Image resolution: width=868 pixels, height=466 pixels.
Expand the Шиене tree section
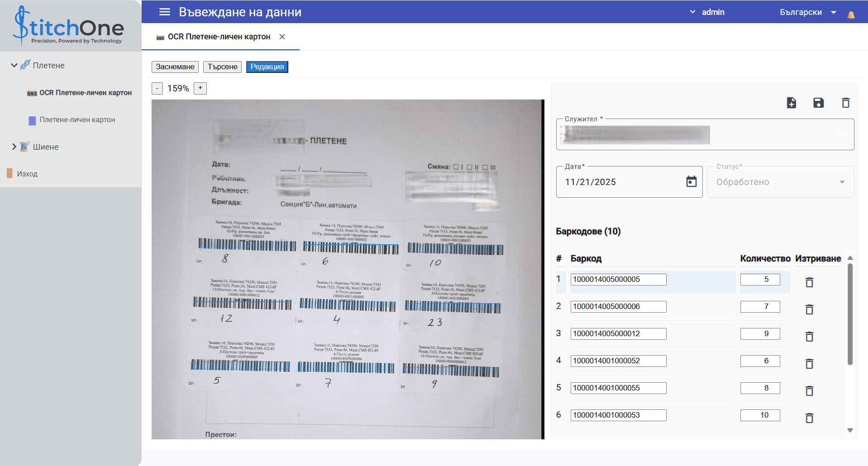tap(14, 147)
